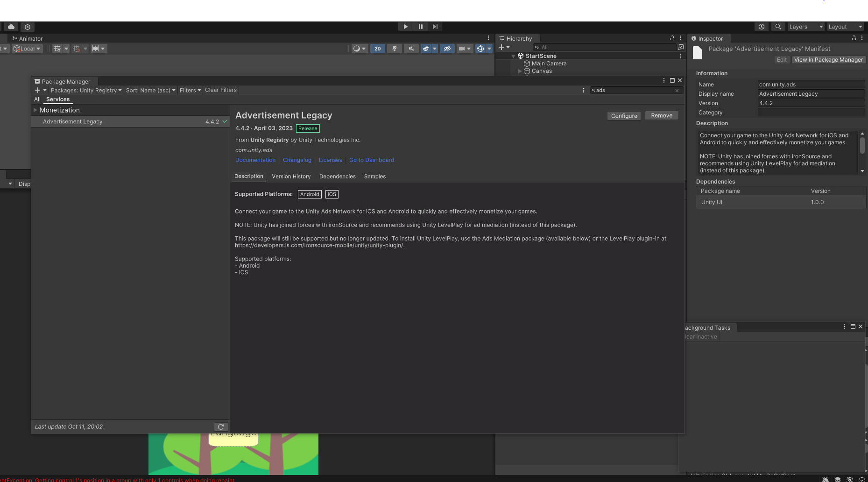Open the Packages: Unity Registry dropdown
Image resolution: width=868 pixels, height=482 pixels.
point(86,90)
